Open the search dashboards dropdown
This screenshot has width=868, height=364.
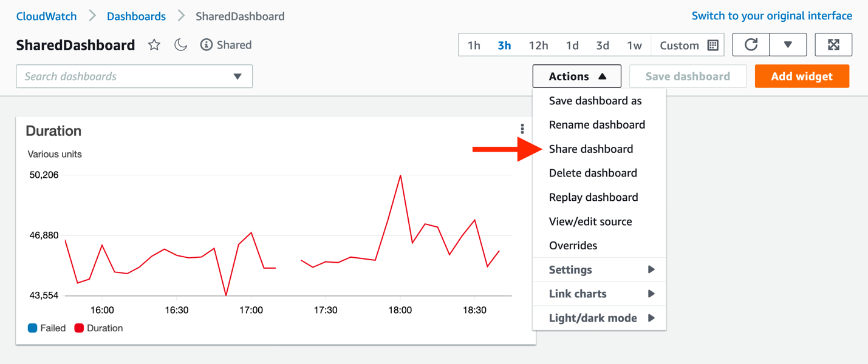click(238, 76)
